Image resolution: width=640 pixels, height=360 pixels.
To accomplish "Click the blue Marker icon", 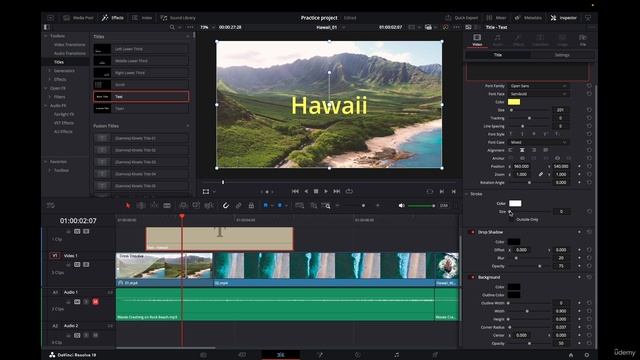I will click(280, 205).
